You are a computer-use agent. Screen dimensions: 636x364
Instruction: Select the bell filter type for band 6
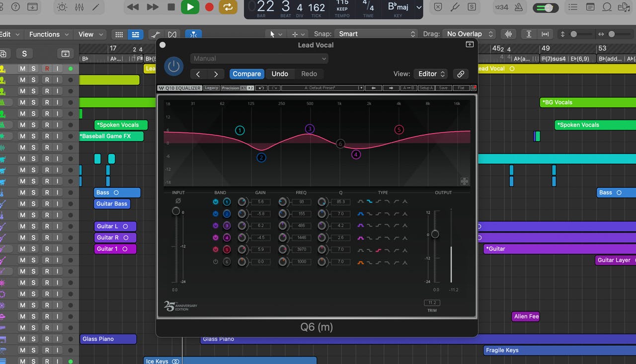coord(361,262)
